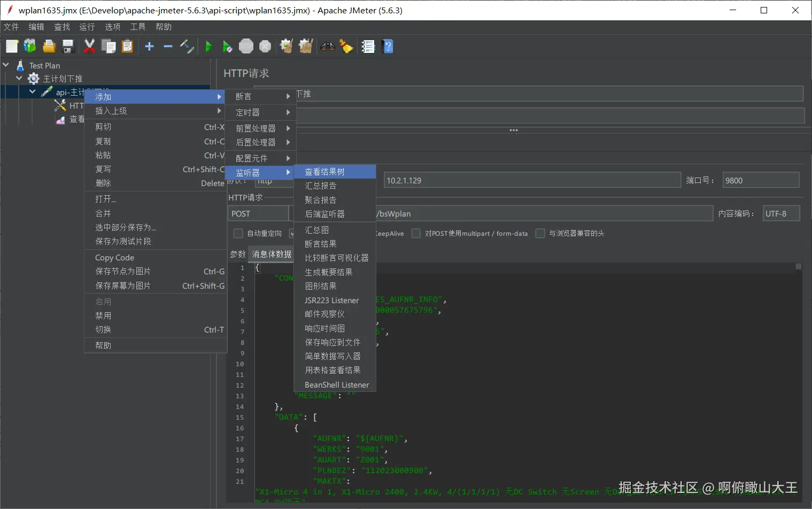
Task: Choose 保存响应到文件 listener
Action: (335, 342)
